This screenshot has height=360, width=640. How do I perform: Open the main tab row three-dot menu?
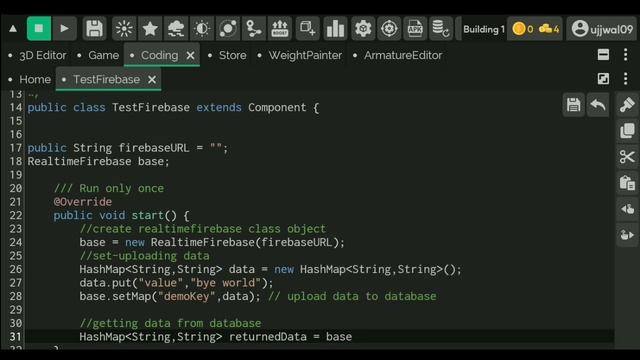coord(626,55)
